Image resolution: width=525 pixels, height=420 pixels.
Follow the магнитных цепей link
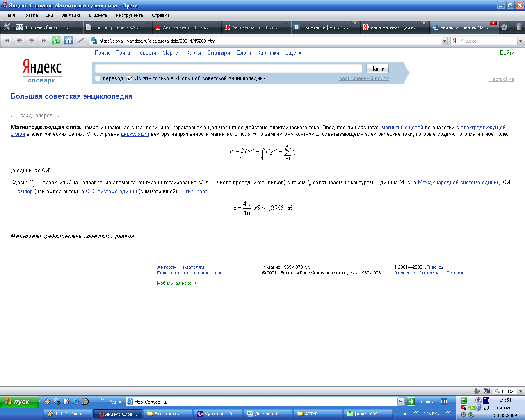402,128
